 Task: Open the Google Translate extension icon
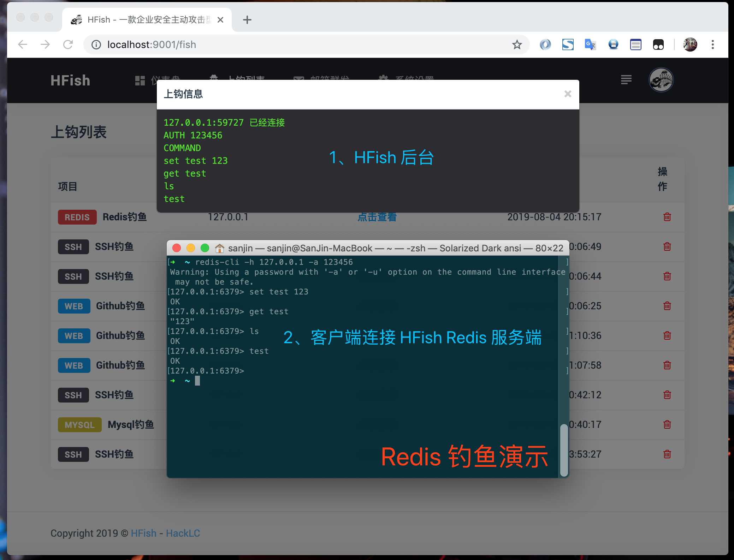590,44
